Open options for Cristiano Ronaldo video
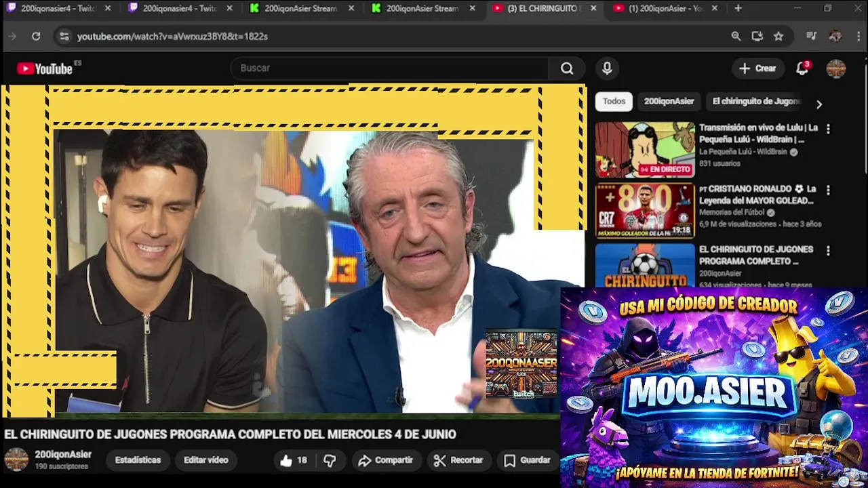This screenshot has width=868, height=488. coord(827,190)
